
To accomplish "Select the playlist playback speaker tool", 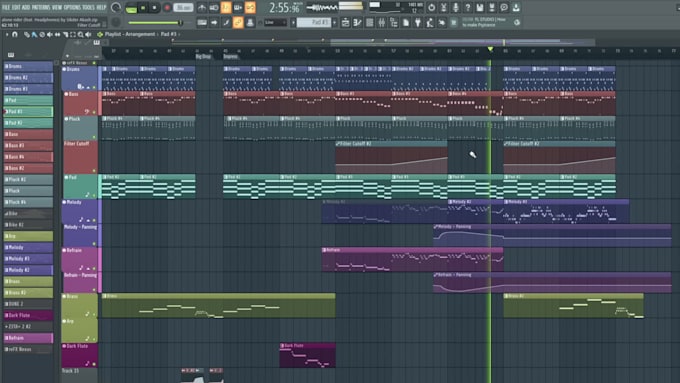I will (x=88, y=35).
